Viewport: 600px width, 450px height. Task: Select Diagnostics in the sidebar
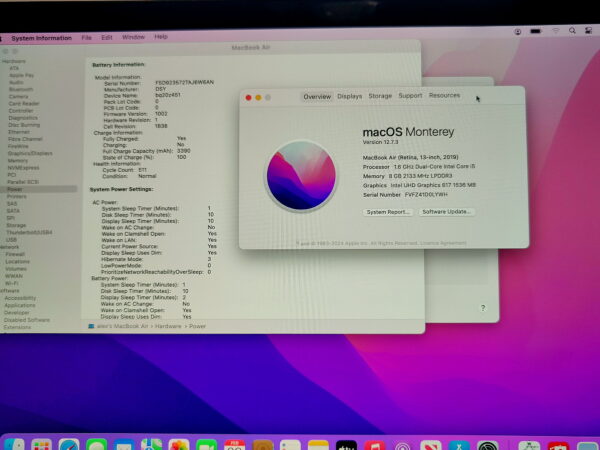point(23,117)
